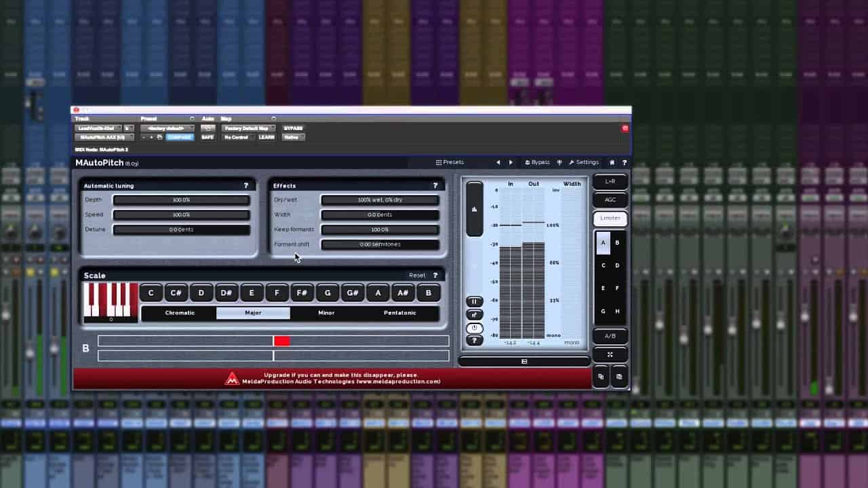Image resolution: width=868 pixels, height=488 pixels.
Task: Go to next preset with right arrow
Action: click(511, 163)
